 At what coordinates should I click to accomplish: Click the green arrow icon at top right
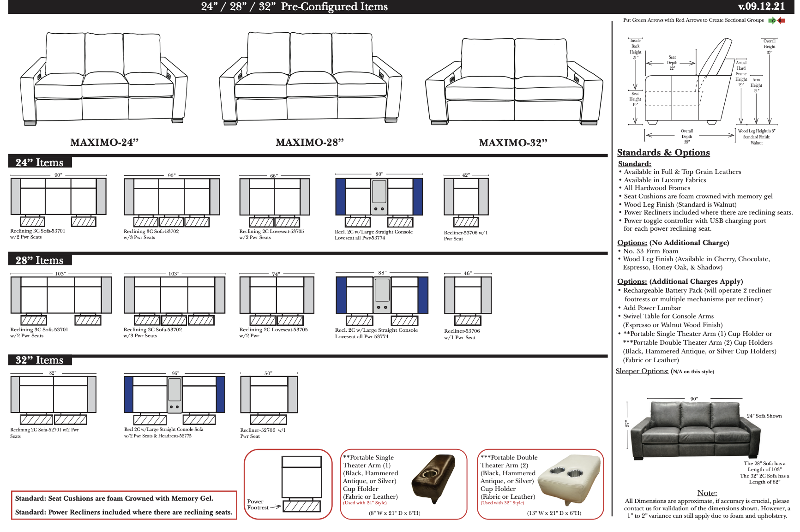[772, 20]
